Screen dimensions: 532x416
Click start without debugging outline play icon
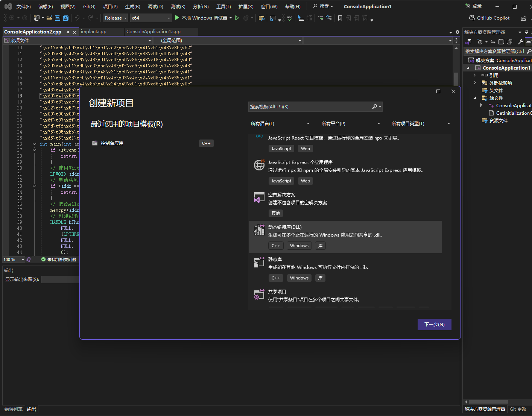click(237, 18)
